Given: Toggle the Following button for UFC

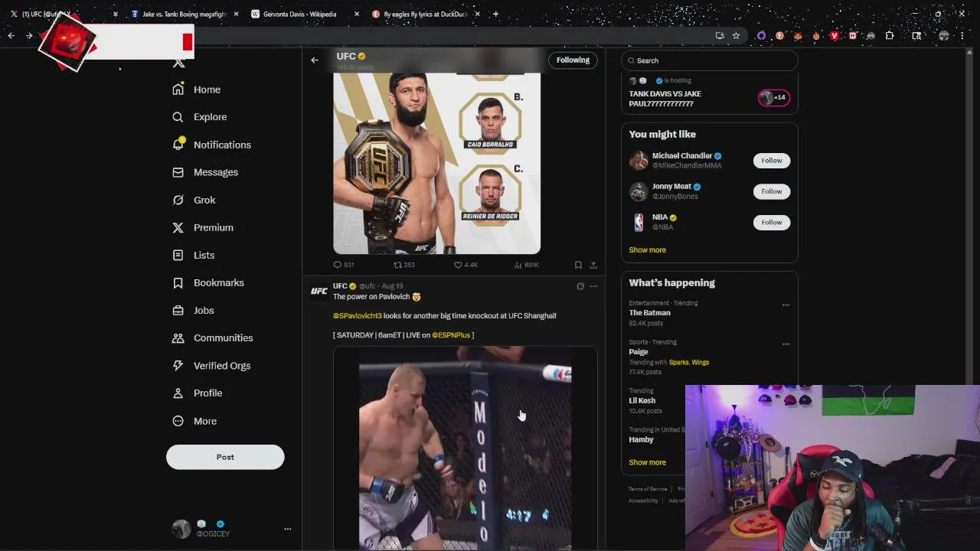Looking at the screenshot, I should pyautogui.click(x=573, y=60).
